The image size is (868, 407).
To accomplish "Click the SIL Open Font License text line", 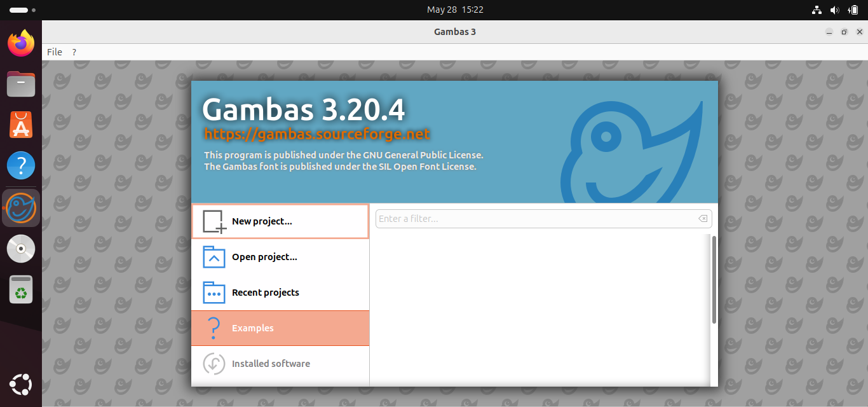I will (340, 167).
